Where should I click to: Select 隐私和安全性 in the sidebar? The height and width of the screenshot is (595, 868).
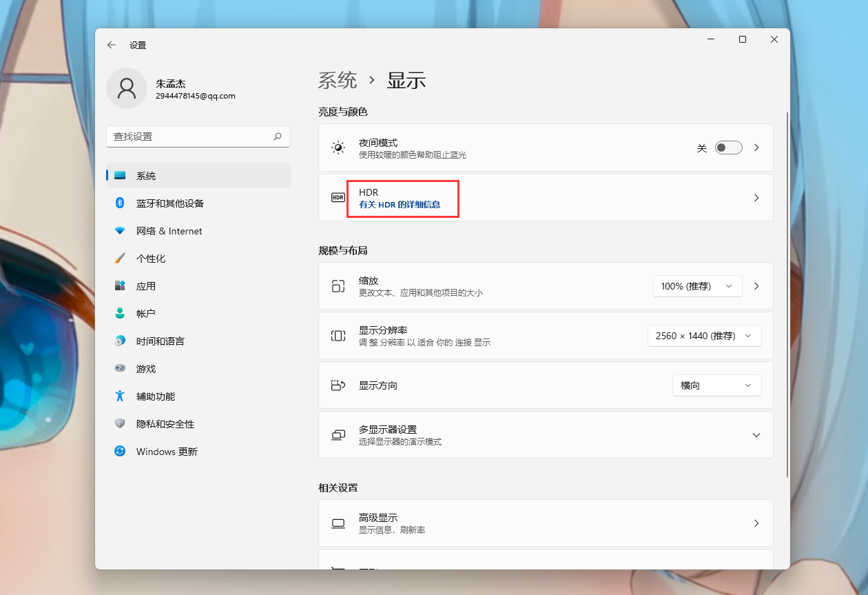pos(198,424)
